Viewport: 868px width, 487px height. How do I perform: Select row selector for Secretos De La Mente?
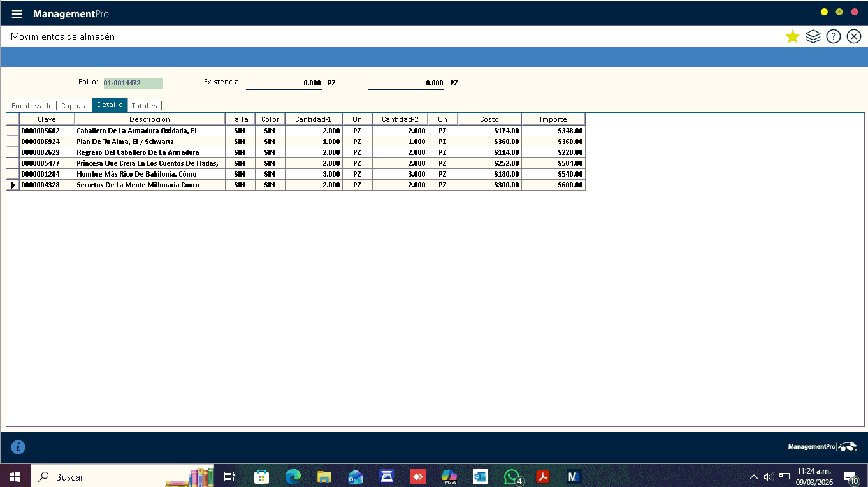[13, 185]
